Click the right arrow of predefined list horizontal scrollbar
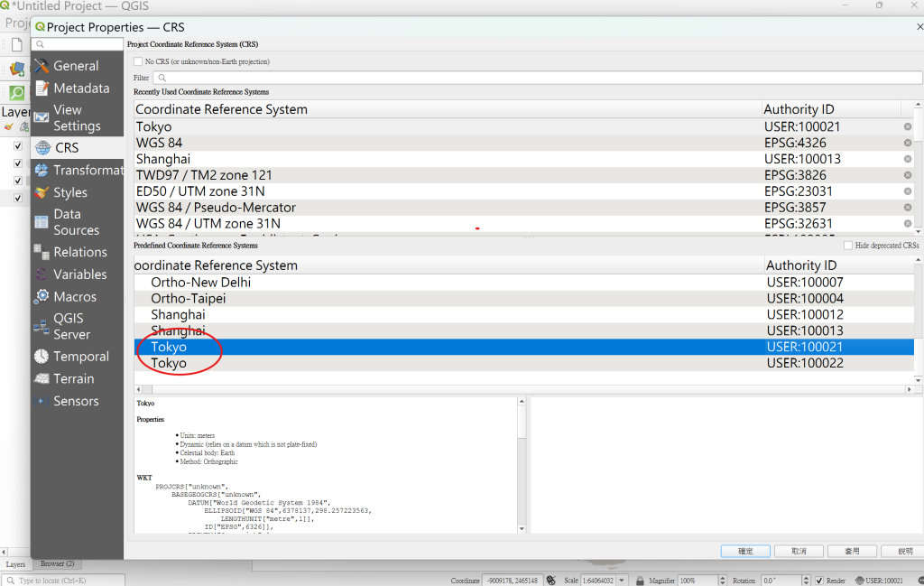Screen dimensions: 924x586 pos(910,389)
